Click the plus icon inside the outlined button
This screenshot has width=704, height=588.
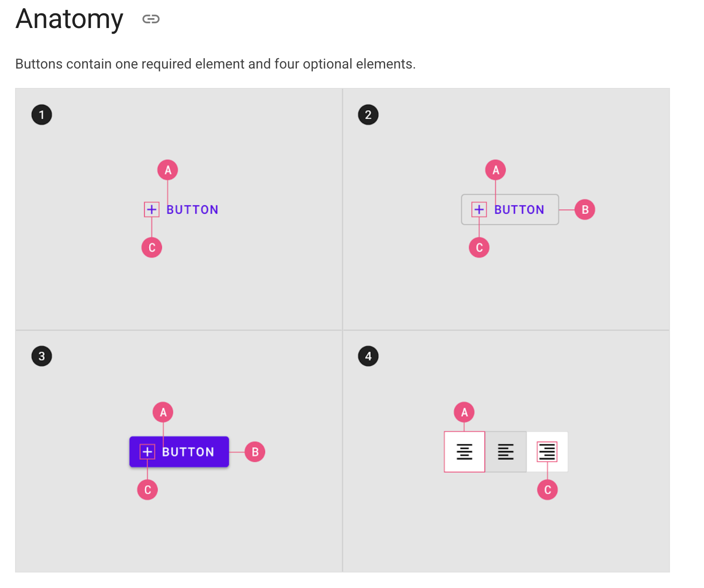[479, 210]
